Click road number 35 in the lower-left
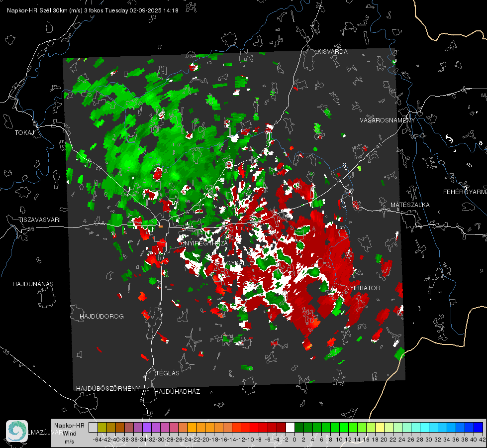Screen dimensions: 487x448 [x=6, y=351]
